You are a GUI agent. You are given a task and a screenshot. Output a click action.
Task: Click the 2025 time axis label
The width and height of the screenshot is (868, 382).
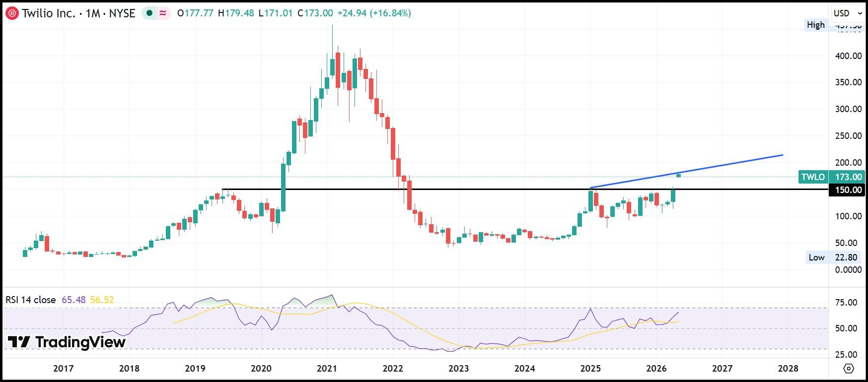590,368
